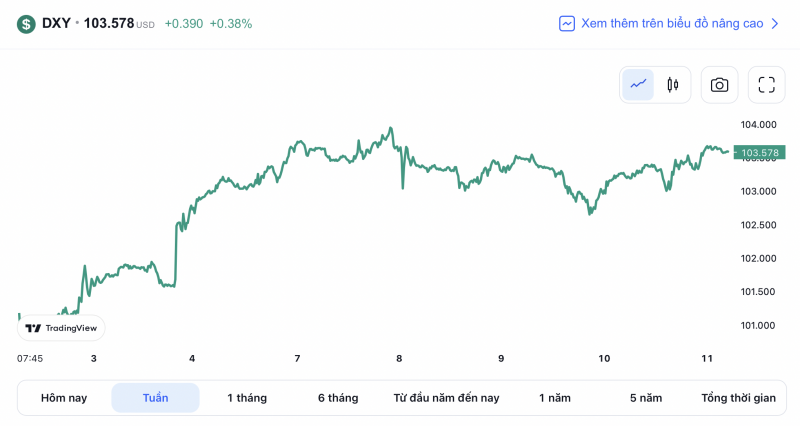Click the date label 8 on time axis
Viewport: 800px width, 426px height.
(x=399, y=358)
